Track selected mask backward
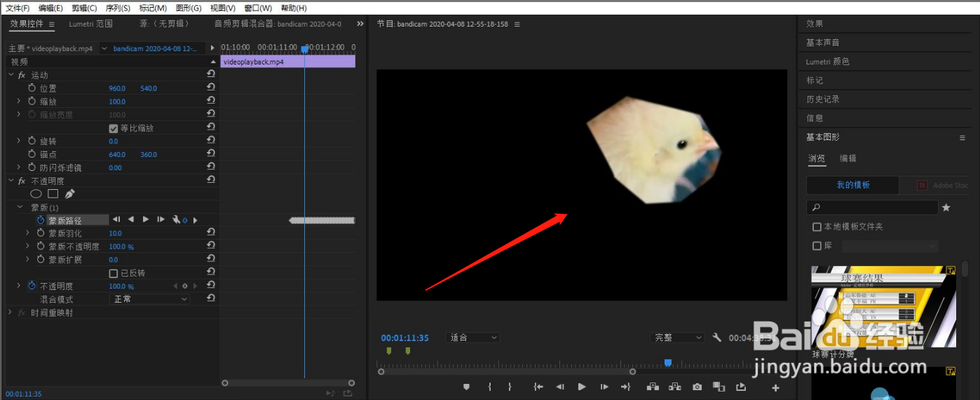Image resolution: width=980 pixels, height=400 pixels. pyautogui.click(x=130, y=220)
